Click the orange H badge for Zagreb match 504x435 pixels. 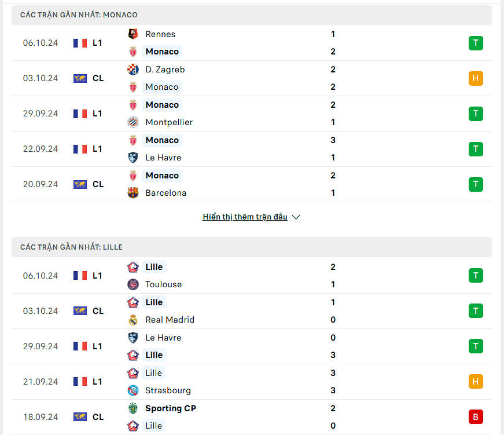476,78
